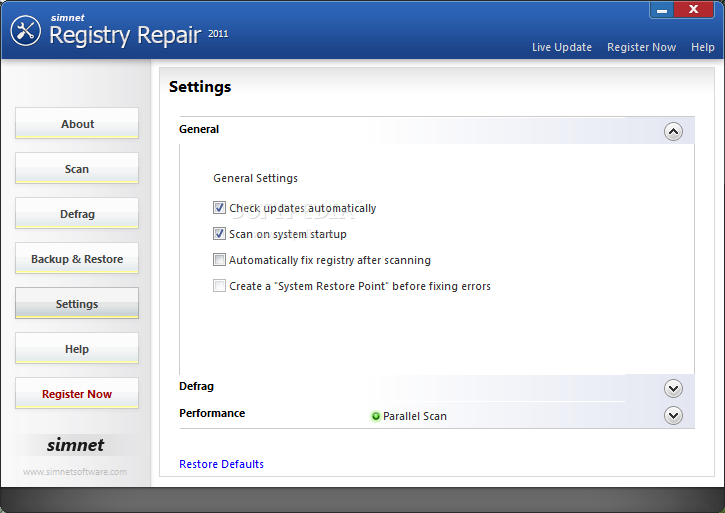Open the Scan section
The width and height of the screenshot is (725, 513).
(77, 168)
